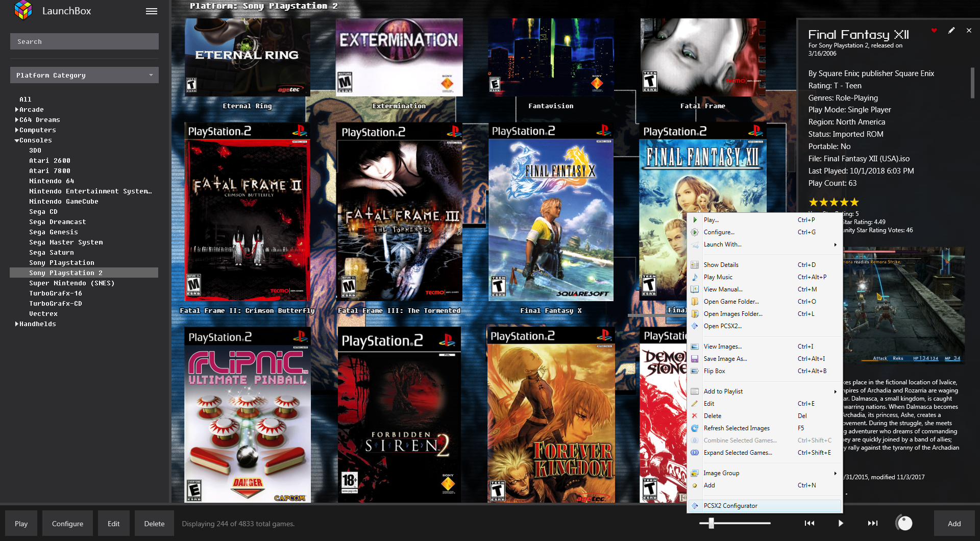Expand the C64 Dreams tree node
This screenshot has height=541, width=980.
click(x=17, y=120)
